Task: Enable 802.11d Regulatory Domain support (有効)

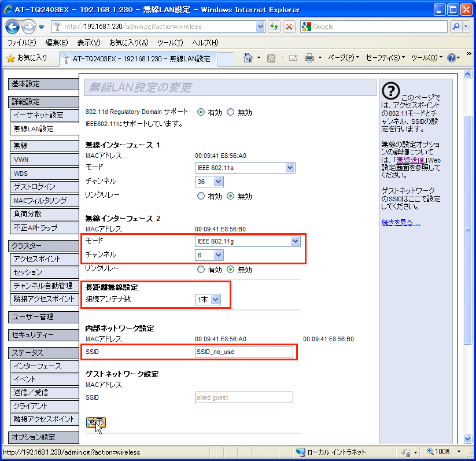Action: 201,112
